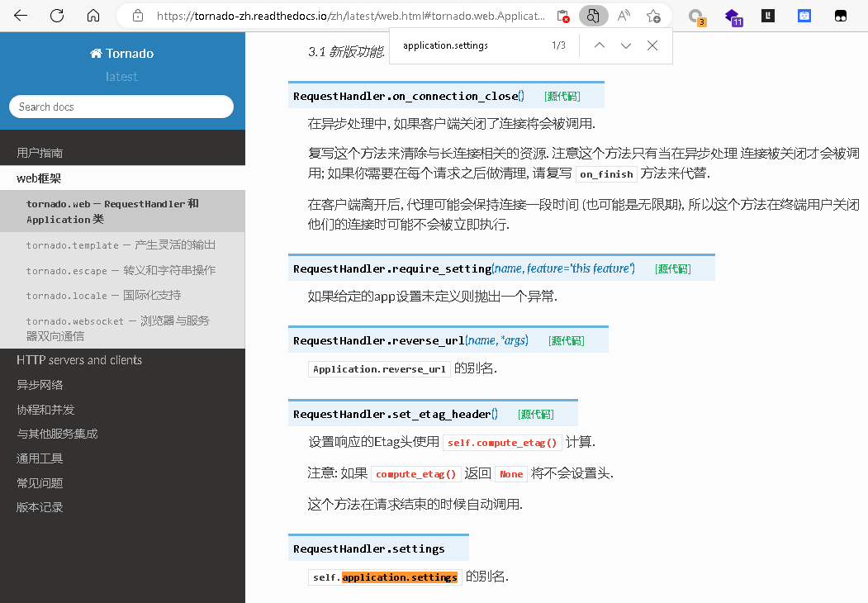Image resolution: width=868 pixels, height=603 pixels.
Task: Click the on_finish code reference
Action: coord(606,174)
